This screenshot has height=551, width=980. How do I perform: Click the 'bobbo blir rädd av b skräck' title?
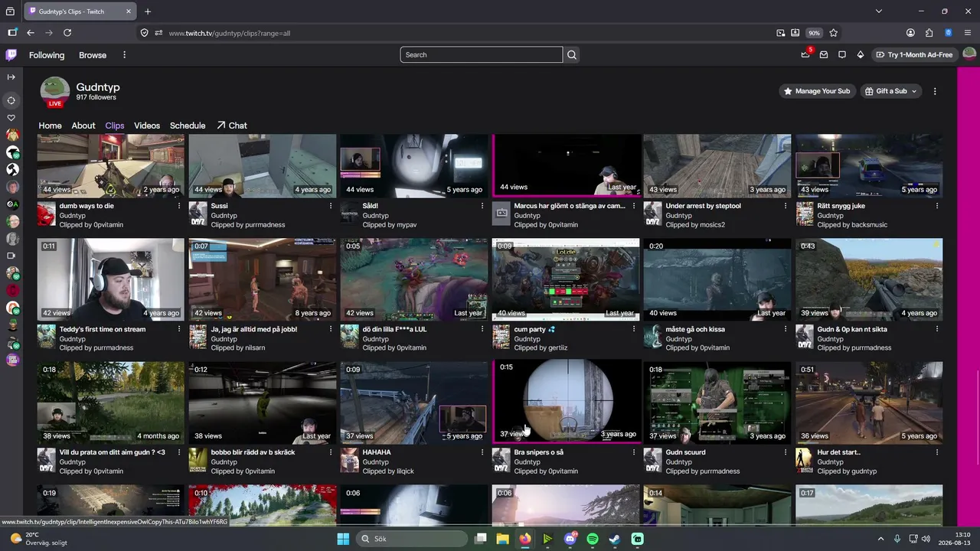(253, 452)
